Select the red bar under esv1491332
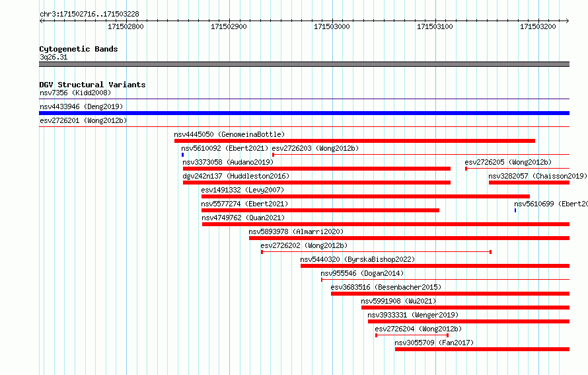Image resolution: width=588 pixels, height=375 pixels. click(365, 196)
